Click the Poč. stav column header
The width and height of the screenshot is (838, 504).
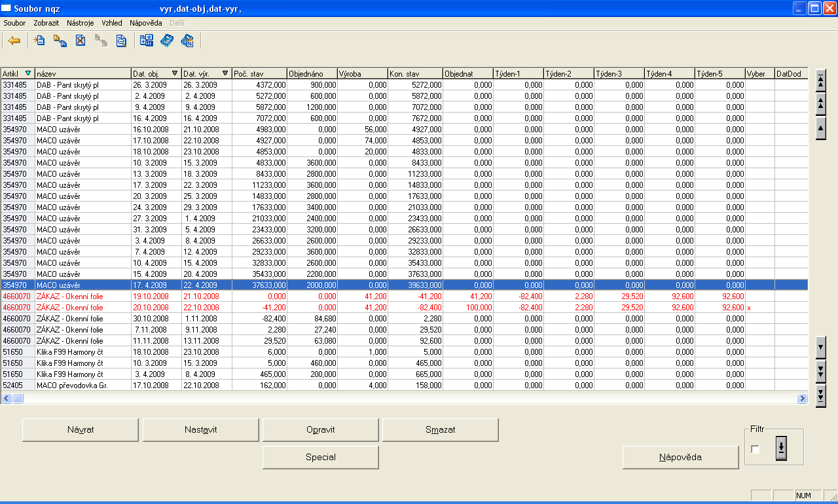click(x=259, y=73)
